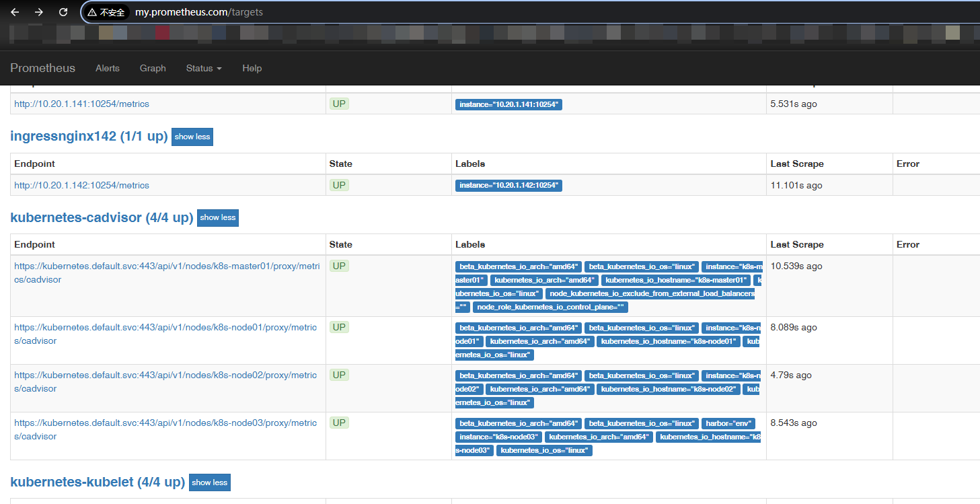Open endpoint http://10.20.1.141:10254/metrics
This screenshot has height=504, width=980.
[81, 104]
